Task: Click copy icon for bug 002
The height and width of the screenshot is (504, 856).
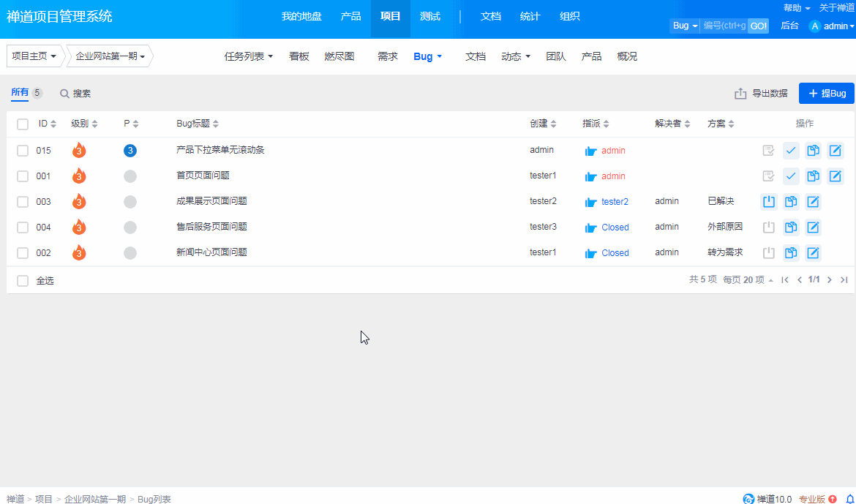Action: point(791,253)
